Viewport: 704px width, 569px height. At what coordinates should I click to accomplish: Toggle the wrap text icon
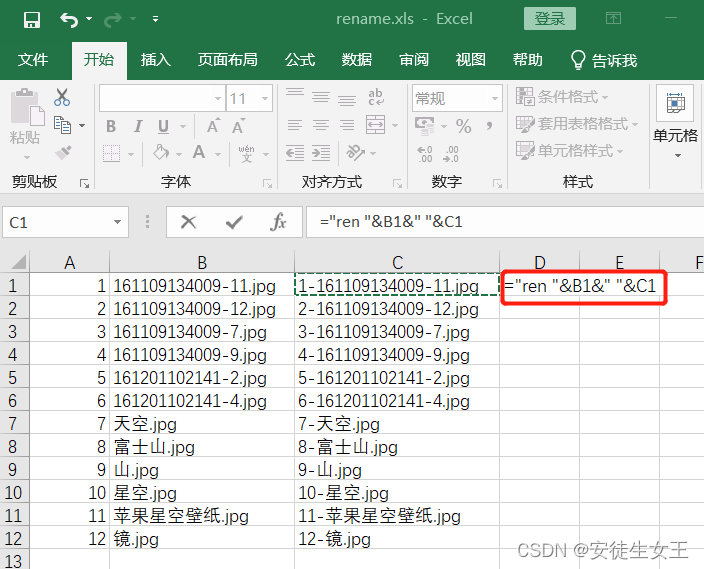pos(376,97)
